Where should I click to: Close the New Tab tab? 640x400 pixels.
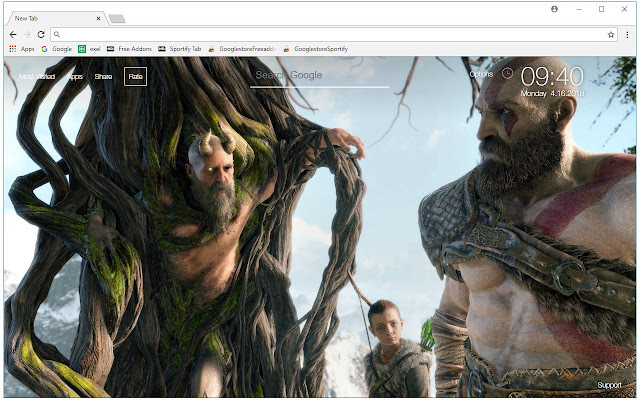98,18
